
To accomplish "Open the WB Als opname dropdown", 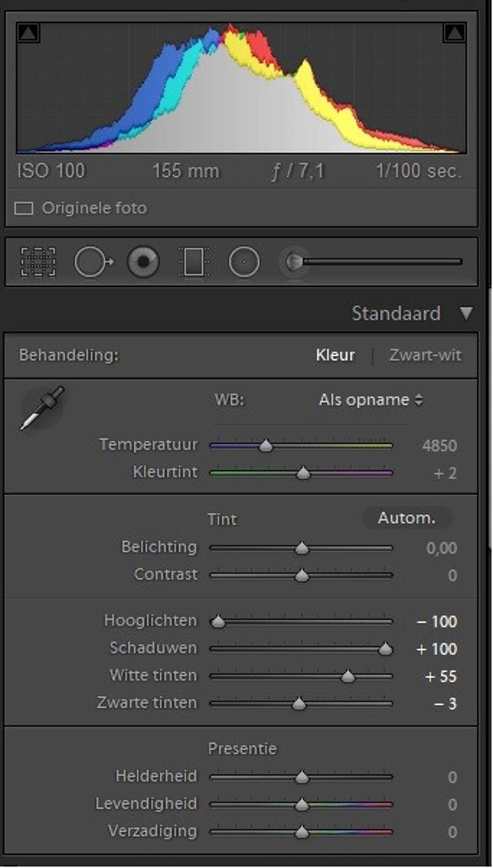I will [x=371, y=399].
